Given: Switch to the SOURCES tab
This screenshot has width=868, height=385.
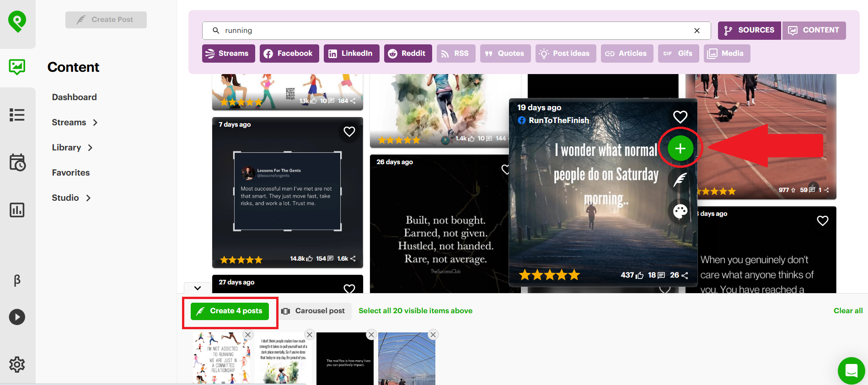Looking at the screenshot, I should coord(749,30).
